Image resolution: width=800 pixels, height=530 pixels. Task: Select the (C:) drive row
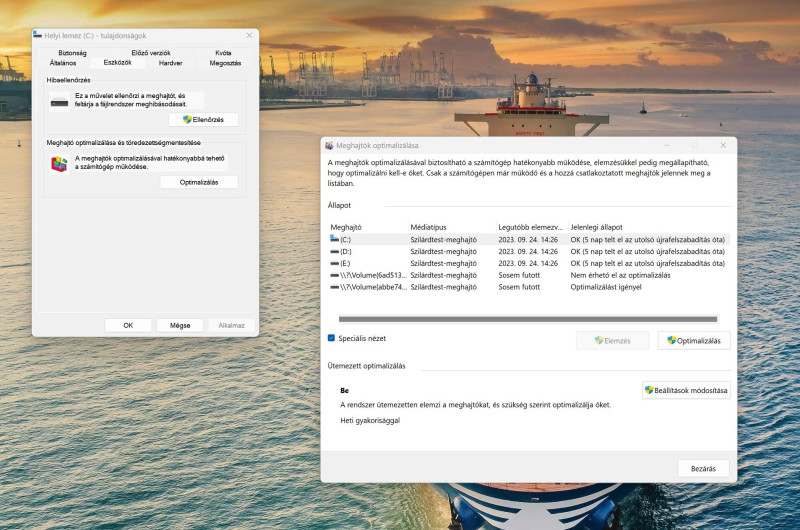pyautogui.click(x=529, y=239)
